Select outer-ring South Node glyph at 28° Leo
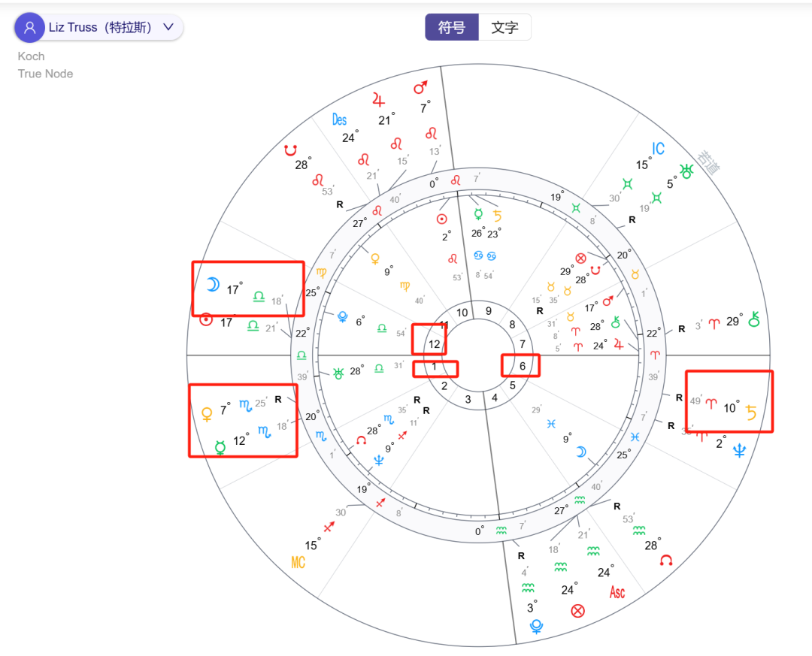 [290, 150]
